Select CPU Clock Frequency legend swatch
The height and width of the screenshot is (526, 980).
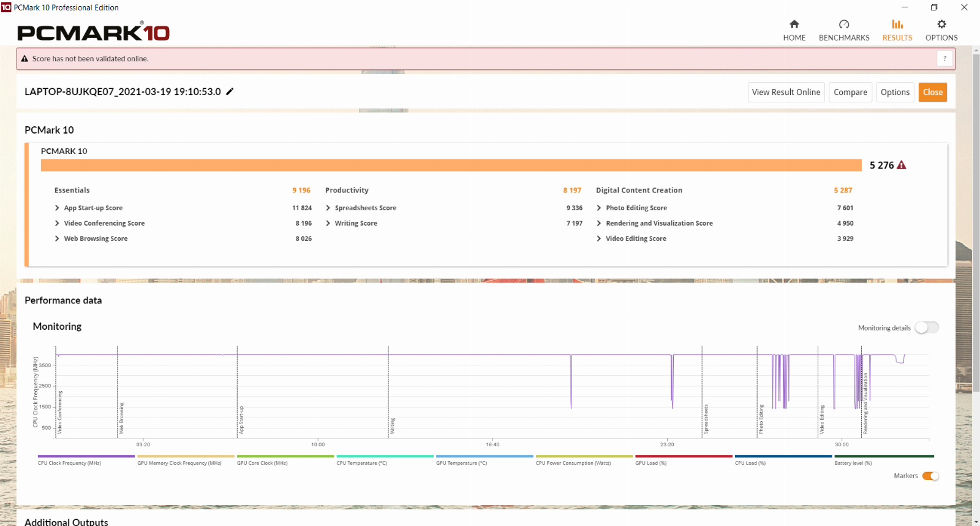[x=86, y=456]
